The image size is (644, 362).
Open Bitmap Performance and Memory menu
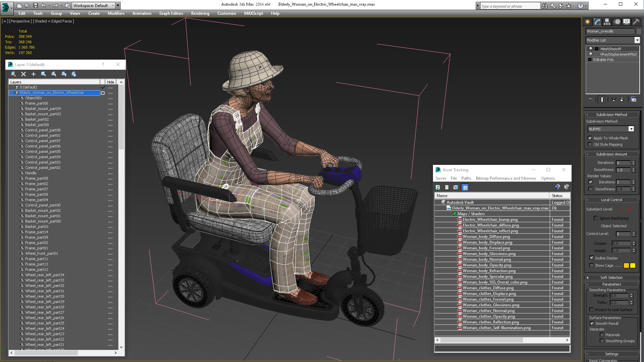pyautogui.click(x=505, y=178)
